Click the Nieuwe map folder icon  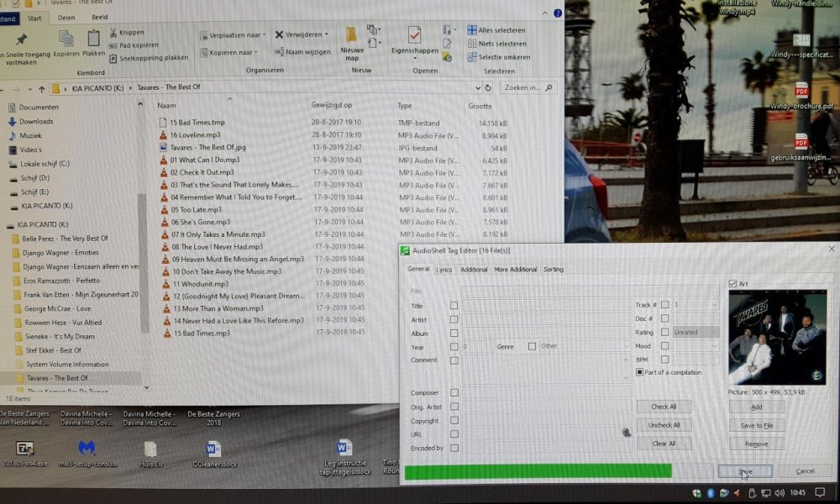pyautogui.click(x=353, y=37)
